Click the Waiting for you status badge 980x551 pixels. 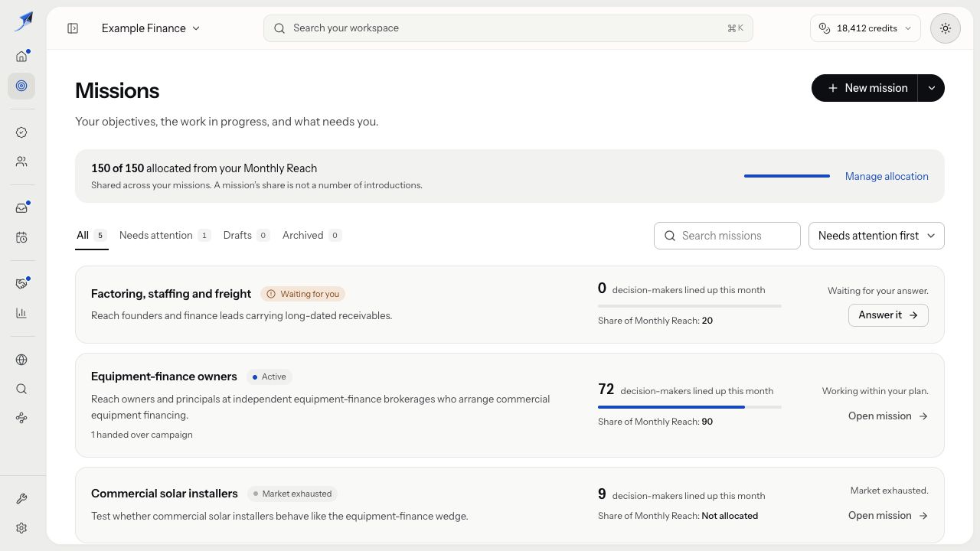(303, 294)
